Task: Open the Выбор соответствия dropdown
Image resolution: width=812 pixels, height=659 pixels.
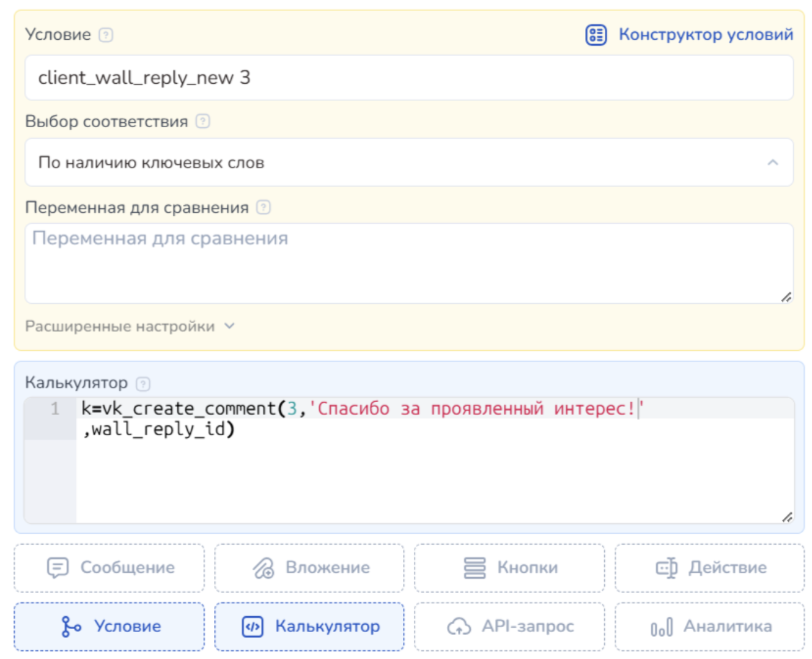Action: click(408, 163)
